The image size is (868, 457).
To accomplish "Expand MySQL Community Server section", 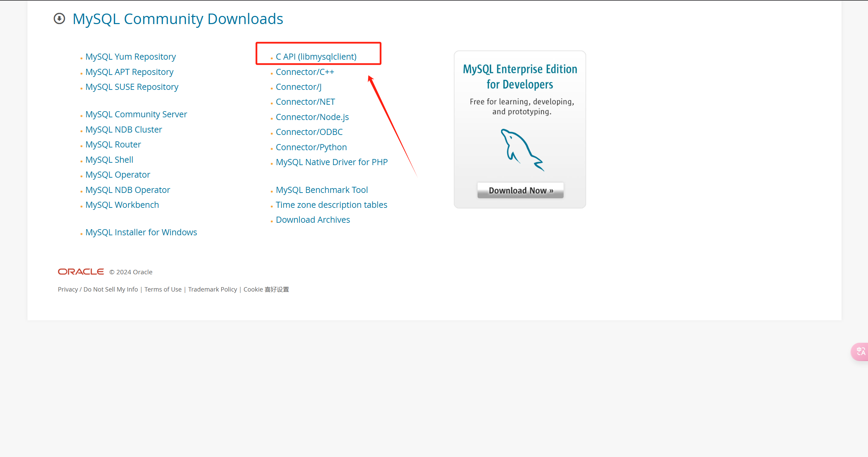I will 135,114.
